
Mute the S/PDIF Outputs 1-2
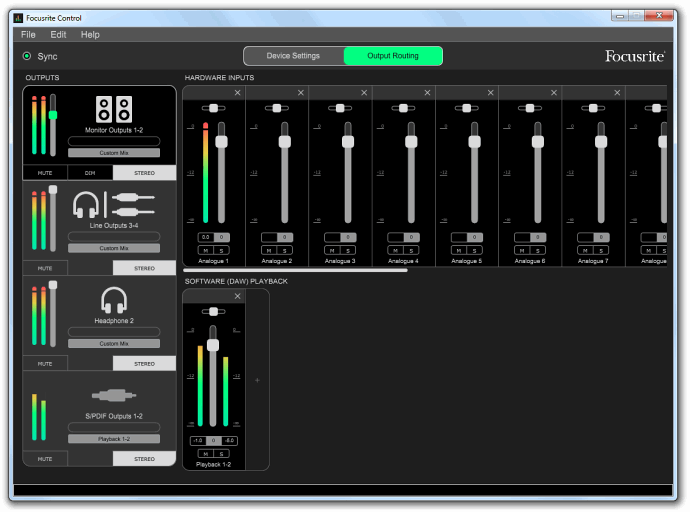coord(45,459)
